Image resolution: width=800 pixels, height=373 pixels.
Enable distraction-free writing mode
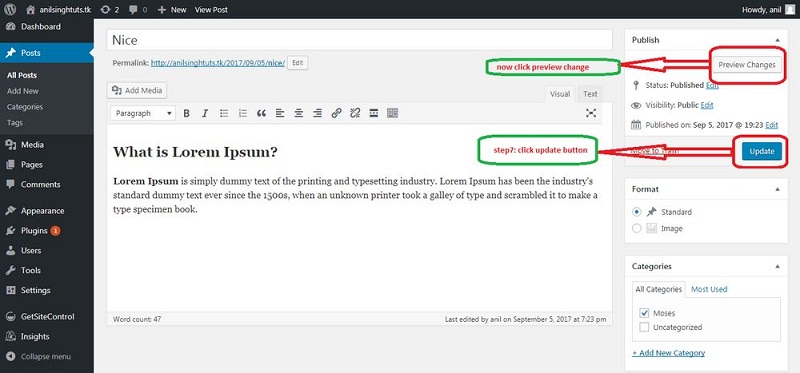coord(591,113)
